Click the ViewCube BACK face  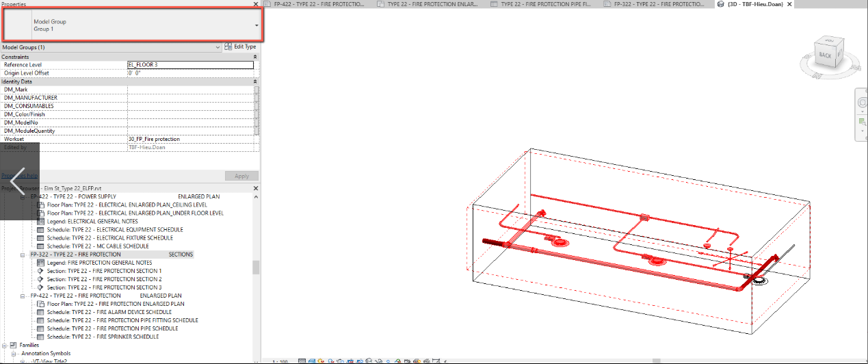pyautogui.click(x=826, y=55)
